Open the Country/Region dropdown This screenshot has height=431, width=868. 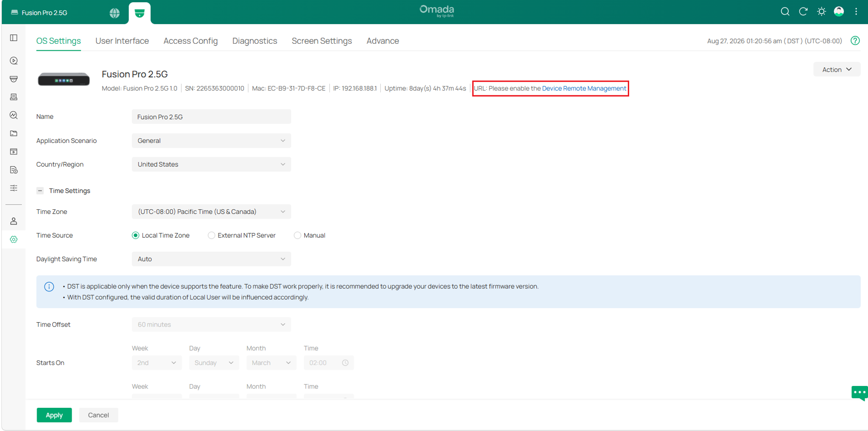point(211,164)
